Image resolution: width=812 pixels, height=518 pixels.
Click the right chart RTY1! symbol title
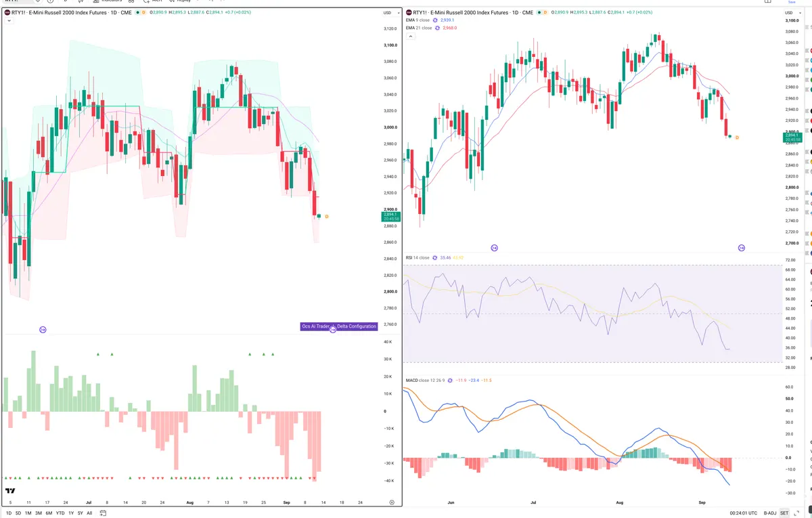473,13
